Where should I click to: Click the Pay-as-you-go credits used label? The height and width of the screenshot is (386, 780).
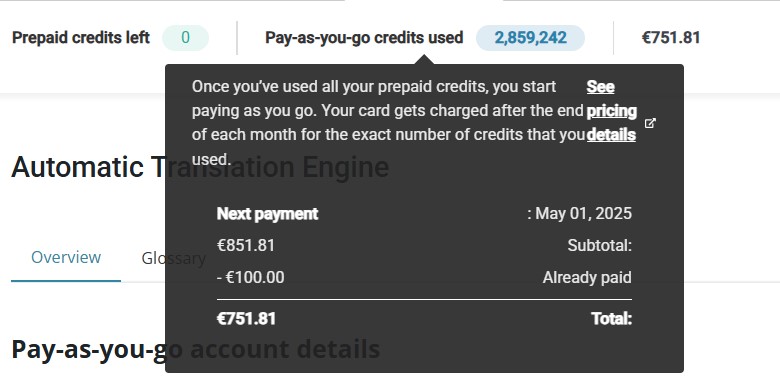coord(364,38)
